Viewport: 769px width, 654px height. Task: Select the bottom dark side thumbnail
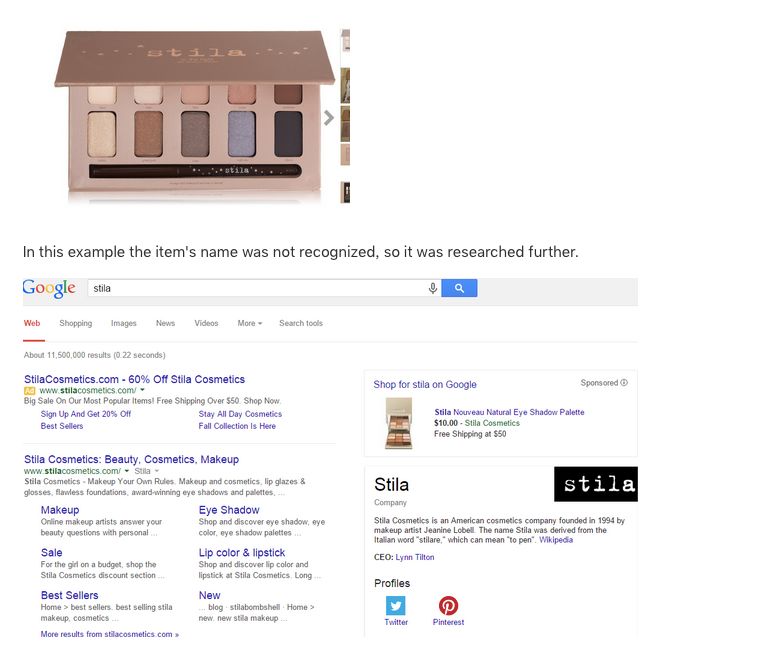(x=345, y=192)
